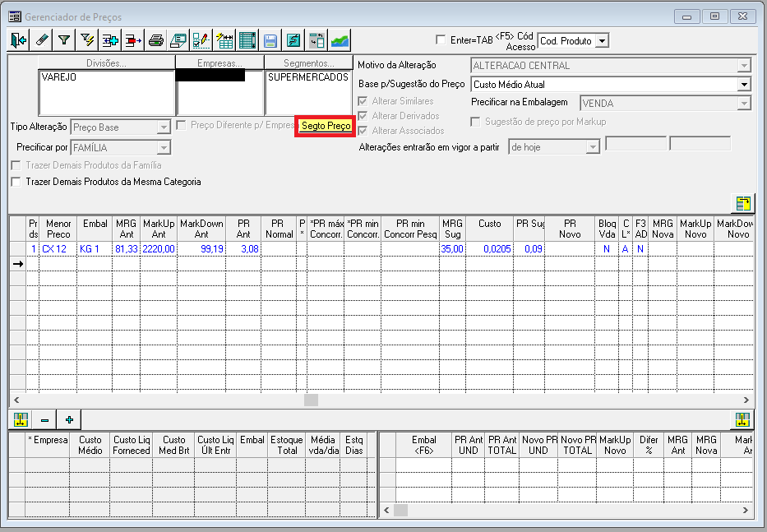Click the first date field after 'de hoje'
Viewport: 767px width, 532px height.
pyautogui.click(x=636, y=144)
